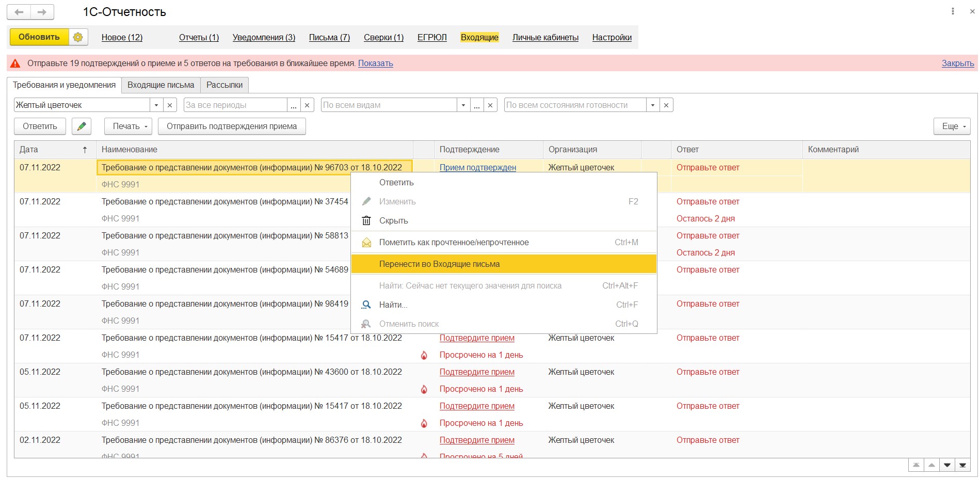Select Пометить как прочтенное/непрочтенное
Screen dimensions: 980x479
(504, 243)
